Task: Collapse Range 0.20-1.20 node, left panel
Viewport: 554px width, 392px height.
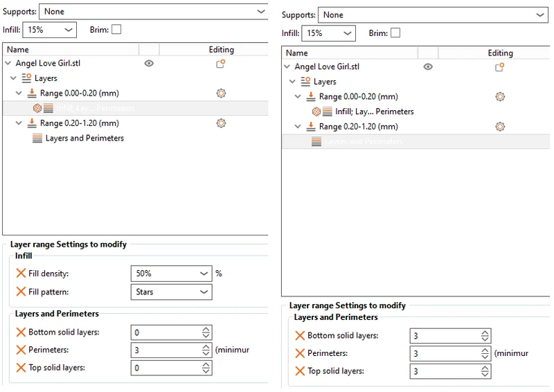Action: [x=19, y=123]
